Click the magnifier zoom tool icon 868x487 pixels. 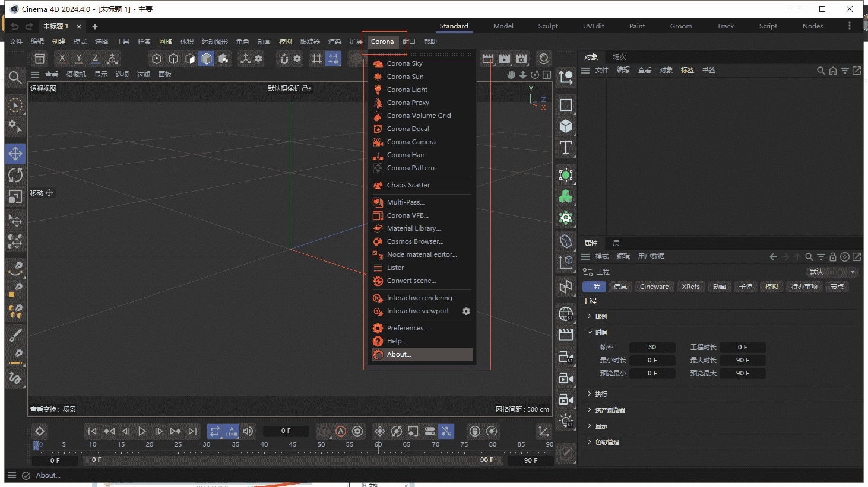(x=15, y=78)
